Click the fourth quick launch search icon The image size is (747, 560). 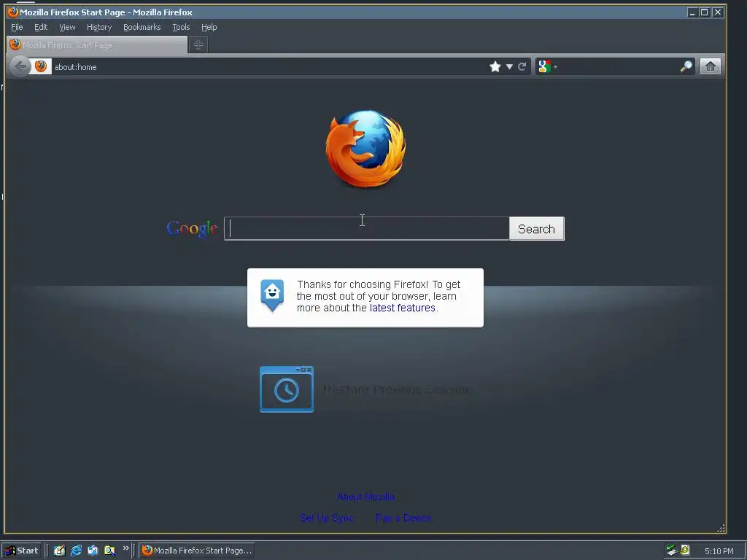point(109,551)
